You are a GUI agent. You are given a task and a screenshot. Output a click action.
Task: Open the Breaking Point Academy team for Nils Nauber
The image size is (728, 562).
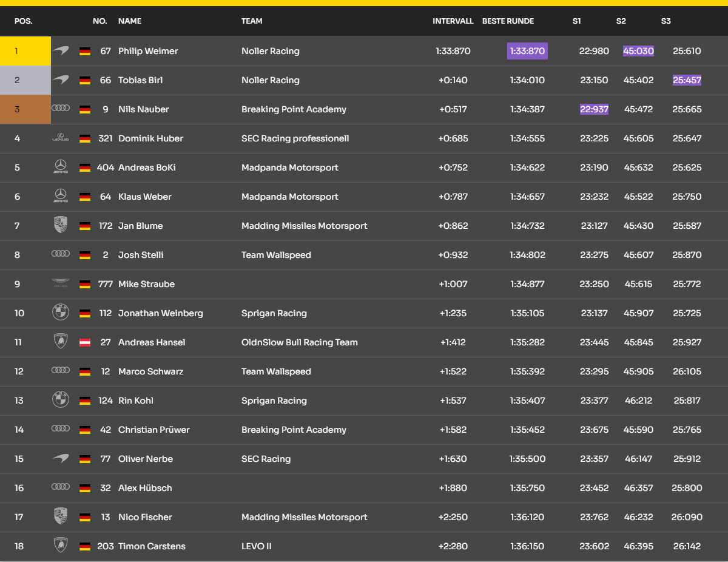pyautogui.click(x=294, y=109)
